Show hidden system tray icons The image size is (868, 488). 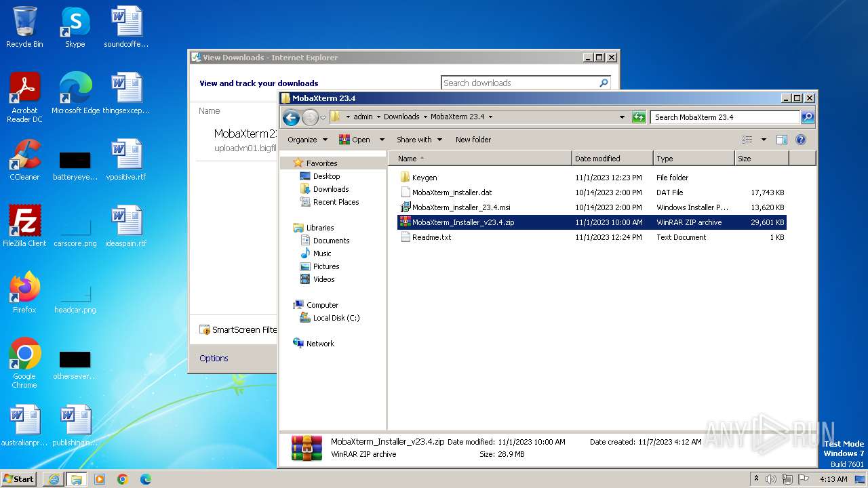pos(756,479)
